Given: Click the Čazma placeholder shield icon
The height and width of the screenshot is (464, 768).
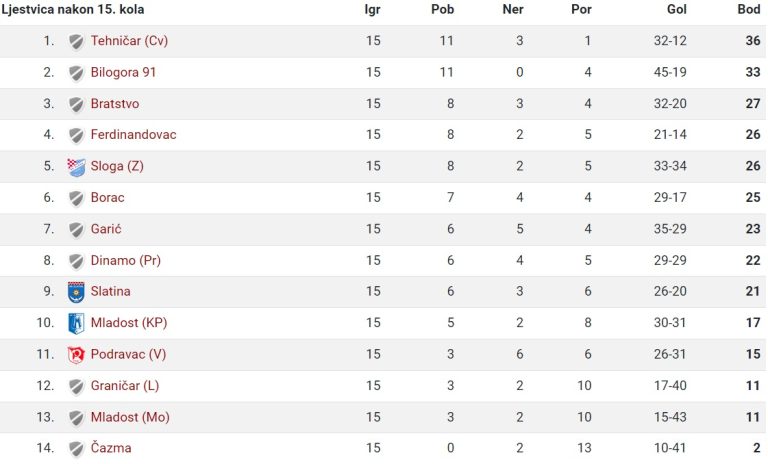Looking at the screenshot, I should pos(76,448).
